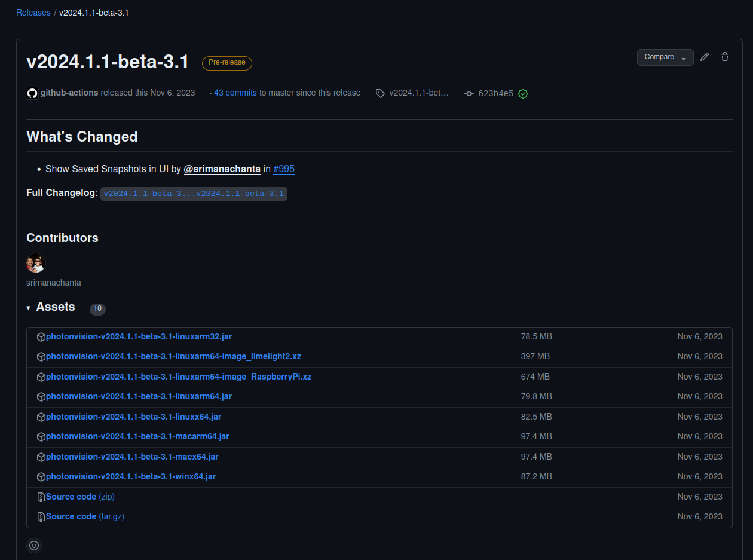The image size is (753, 560).
Task: Download the linuxarm64-image_limelight2.xz asset
Action: [x=173, y=356]
